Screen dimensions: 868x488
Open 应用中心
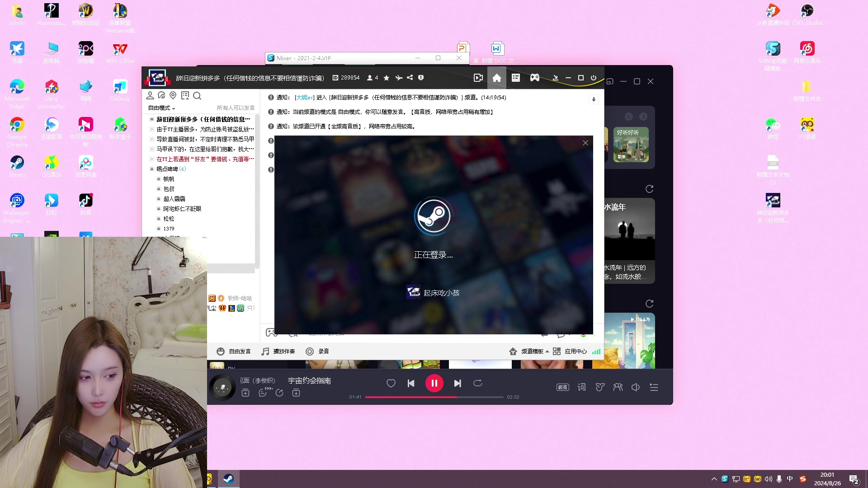point(570,352)
